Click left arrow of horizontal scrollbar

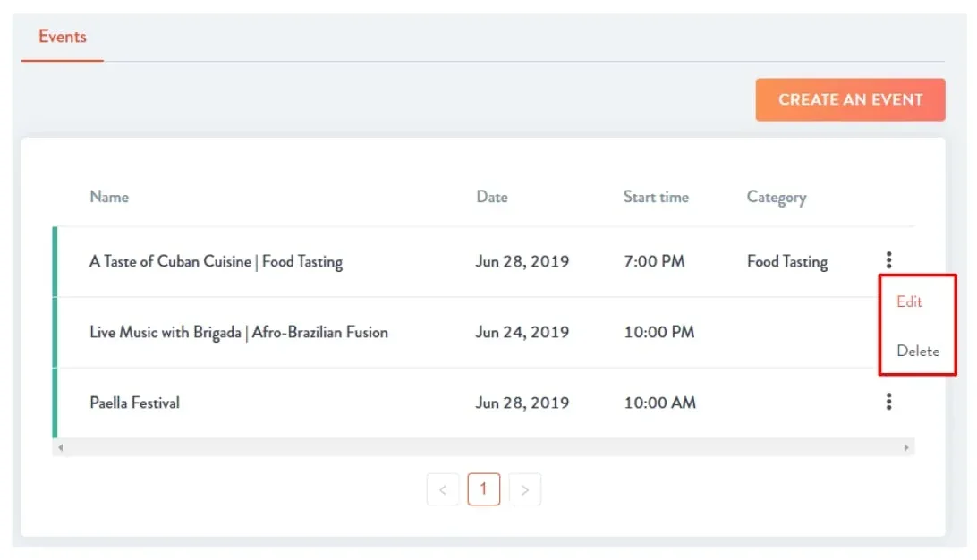pos(60,447)
